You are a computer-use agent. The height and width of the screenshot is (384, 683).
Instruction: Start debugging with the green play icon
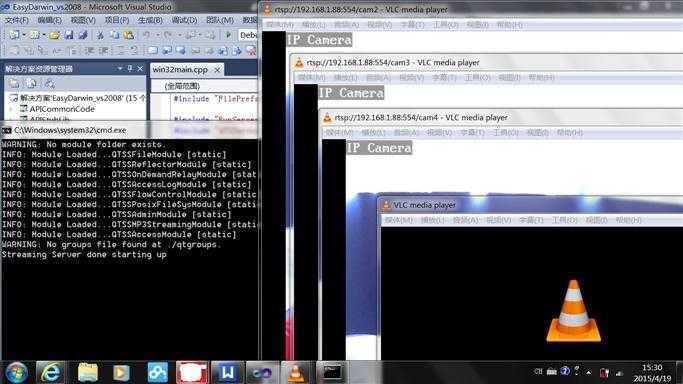tap(228, 35)
